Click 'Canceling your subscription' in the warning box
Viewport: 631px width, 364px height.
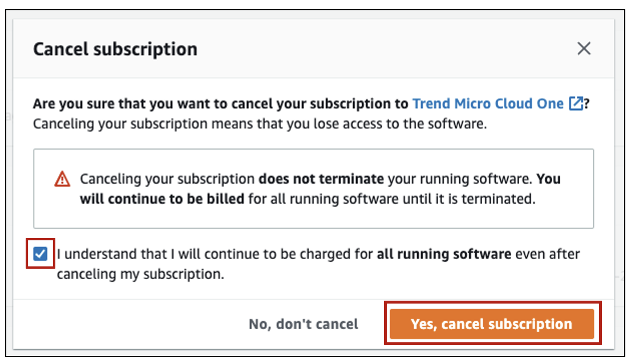coord(167,179)
